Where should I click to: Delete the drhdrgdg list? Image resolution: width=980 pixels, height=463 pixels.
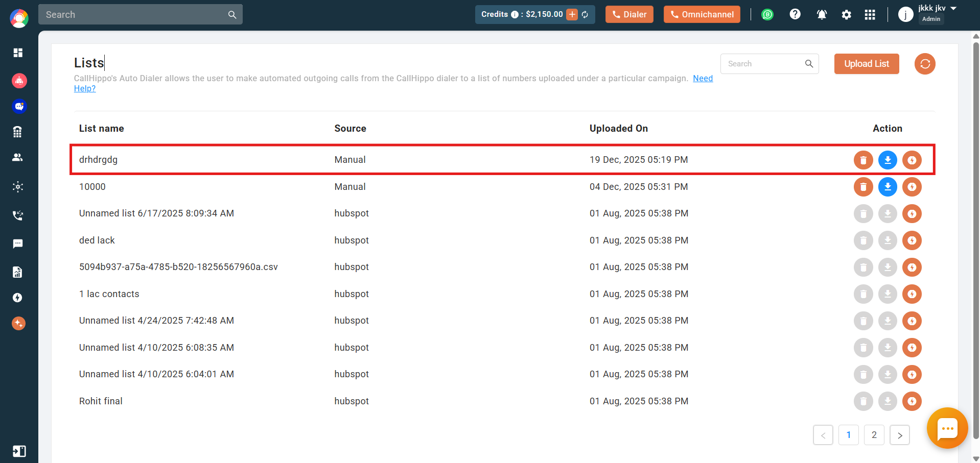click(864, 160)
